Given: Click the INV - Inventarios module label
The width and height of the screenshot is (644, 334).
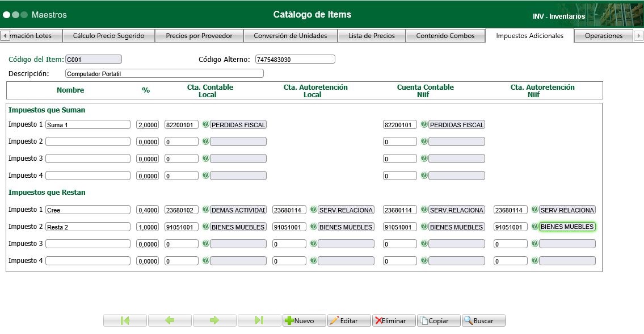Looking at the screenshot, I should [x=559, y=16].
